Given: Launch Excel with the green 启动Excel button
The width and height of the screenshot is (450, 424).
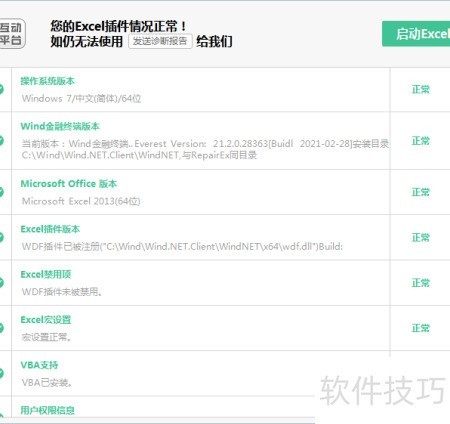Looking at the screenshot, I should coord(416,34).
